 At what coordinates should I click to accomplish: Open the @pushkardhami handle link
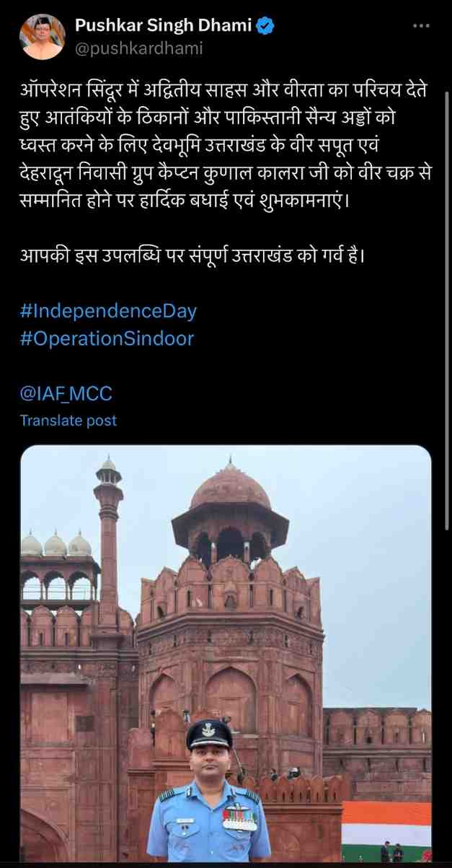click(138, 48)
